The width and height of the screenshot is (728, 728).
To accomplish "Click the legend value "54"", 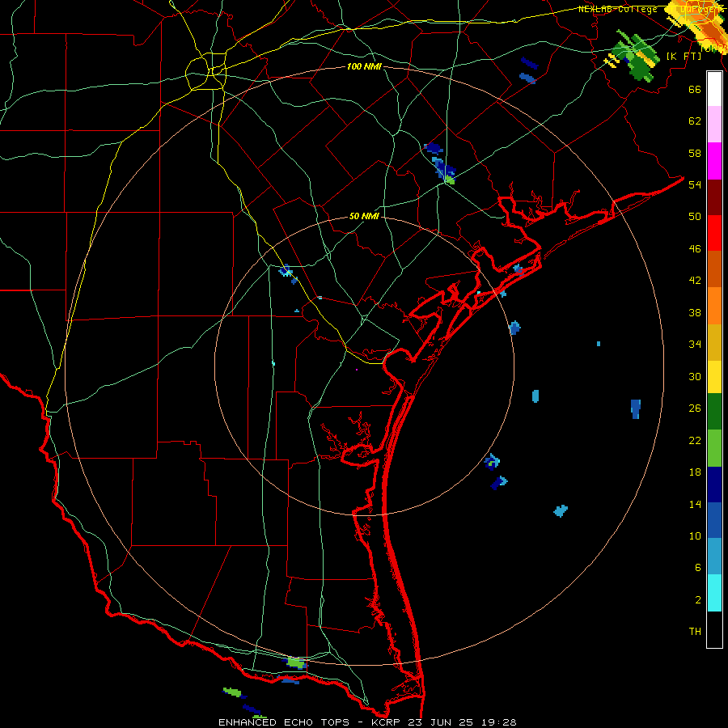I will (695, 184).
